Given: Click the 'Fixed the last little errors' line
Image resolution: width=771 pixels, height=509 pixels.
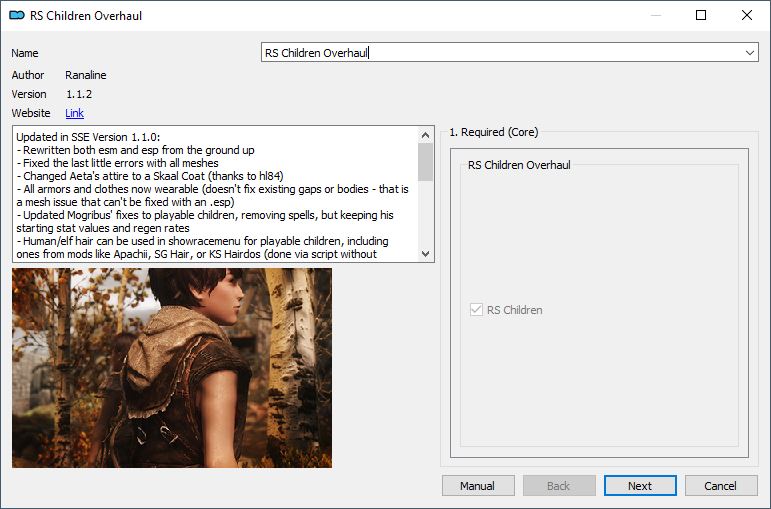Looking at the screenshot, I should click(x=118, y=163).
